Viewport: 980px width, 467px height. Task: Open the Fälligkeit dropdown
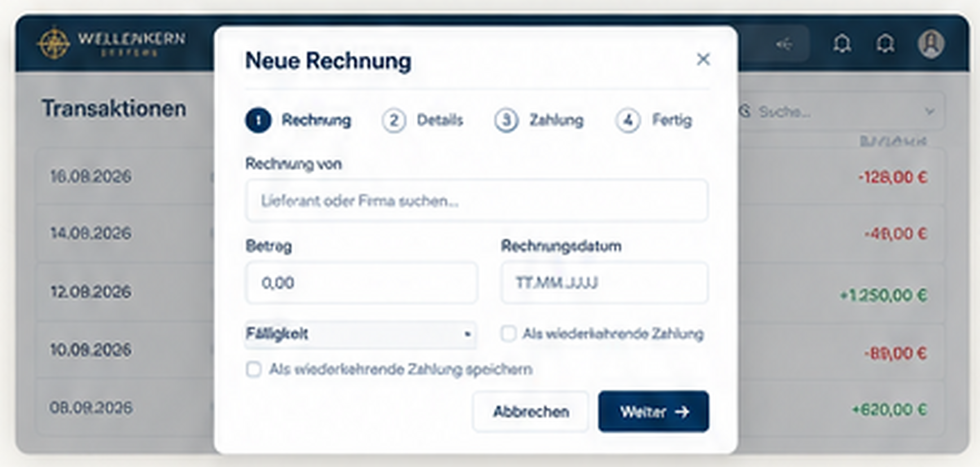coord(361,334)
